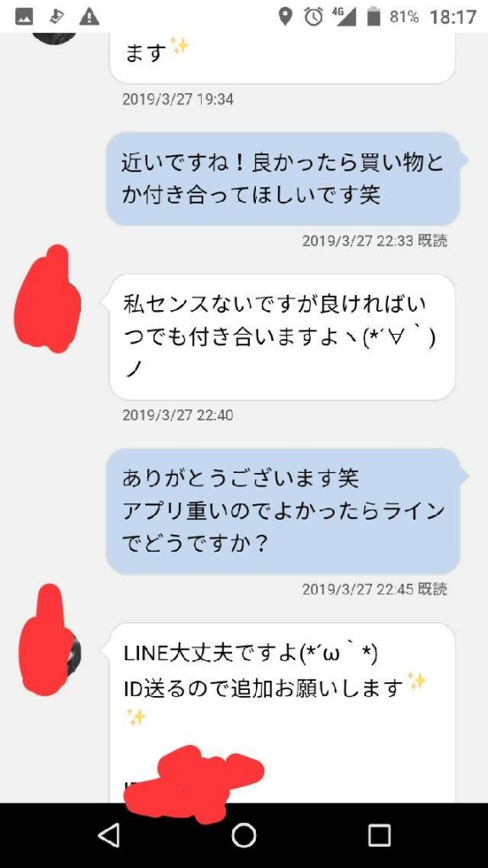Tap the battery indicator icon
The image size is (488, 868).
pyautogui.click(x=374, y=17)
